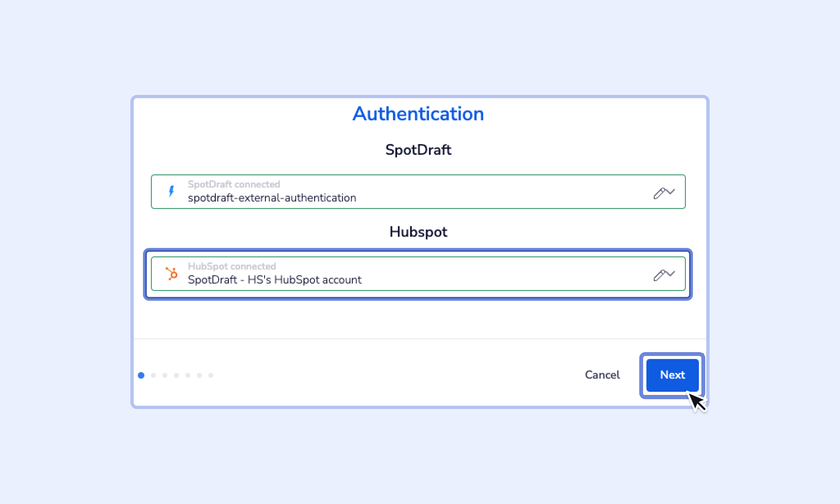The image size is (840, 504).
Task: Click the SpotDraft lightning bolt icon
Action: (171, 191)
